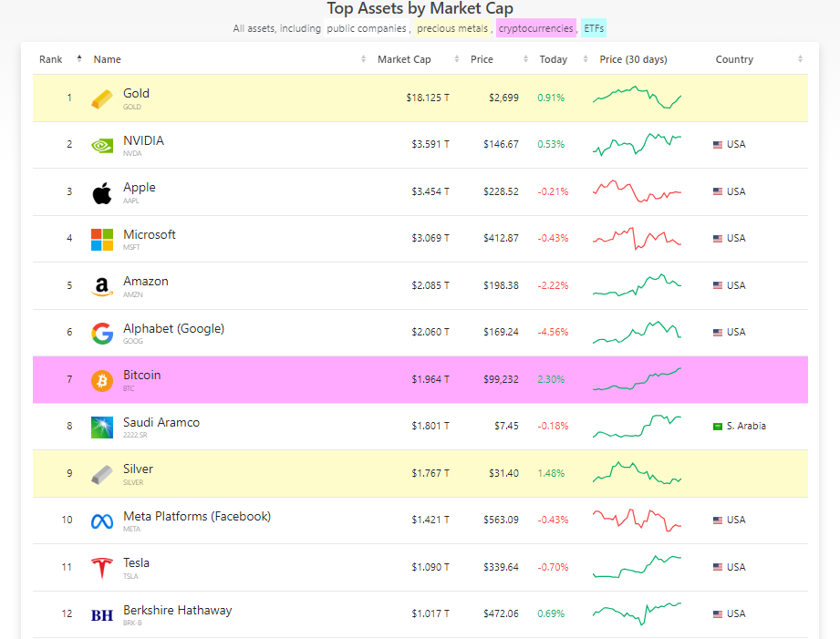Click the USA flag in NVIDIA row

tap(718, 145)
